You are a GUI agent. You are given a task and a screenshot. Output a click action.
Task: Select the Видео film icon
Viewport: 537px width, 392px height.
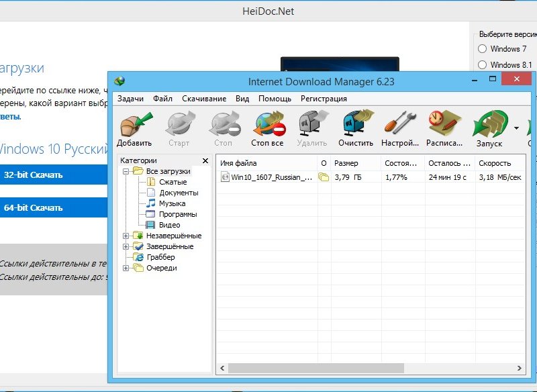tap(150, 225)
